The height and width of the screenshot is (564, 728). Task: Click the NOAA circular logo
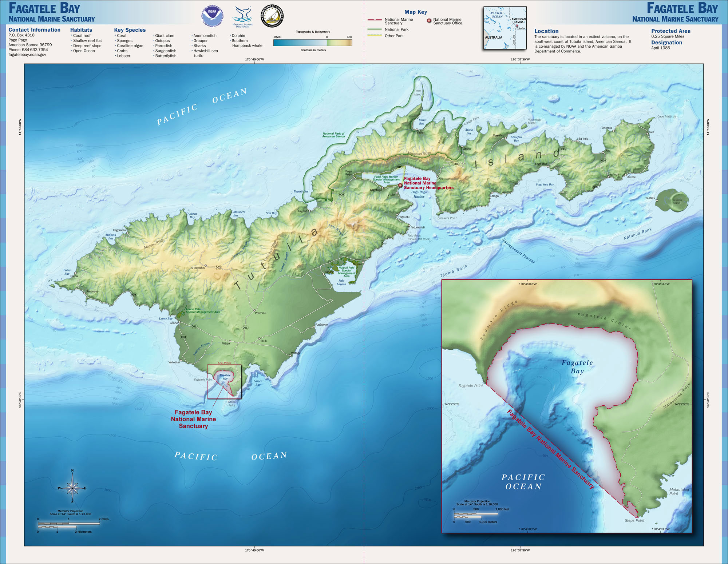212,16
